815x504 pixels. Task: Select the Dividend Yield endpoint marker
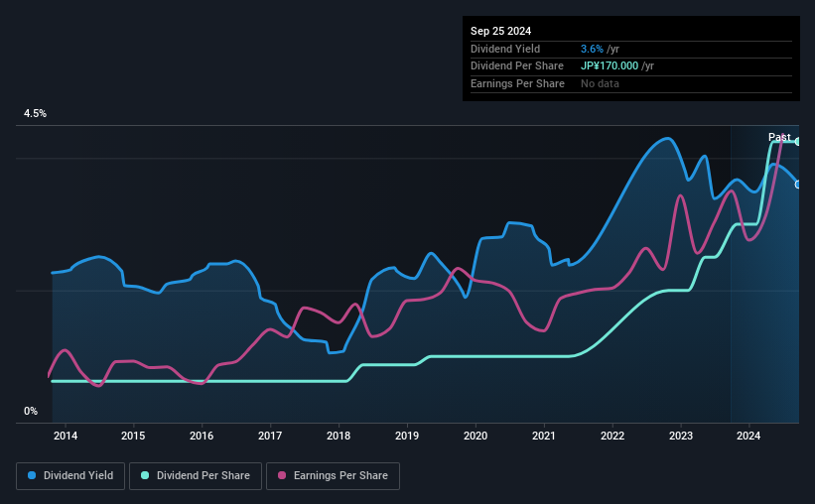point(798,185)
